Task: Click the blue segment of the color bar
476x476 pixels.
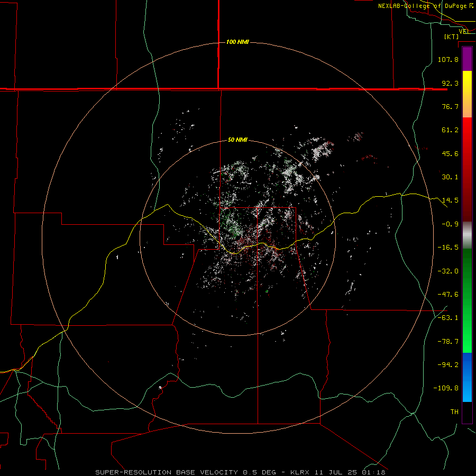Action: (467, 377)
